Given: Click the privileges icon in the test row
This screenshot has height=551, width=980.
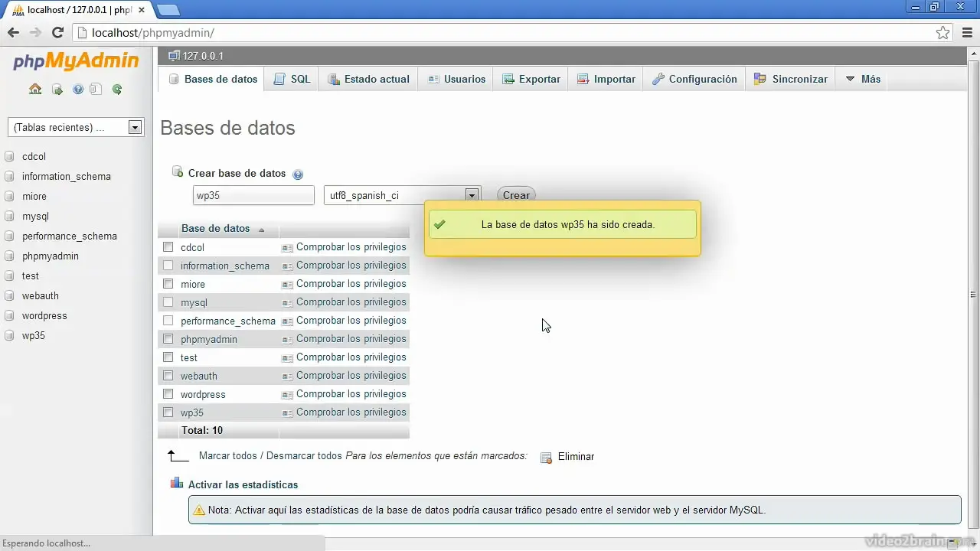Looking at the screenshot, I should pyautogui.click(x=287, y=358).
